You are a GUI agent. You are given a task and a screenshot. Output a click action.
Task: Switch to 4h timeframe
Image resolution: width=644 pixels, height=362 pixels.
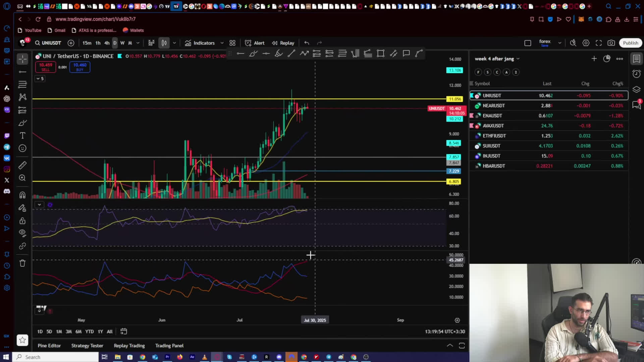tap(107, 43)
